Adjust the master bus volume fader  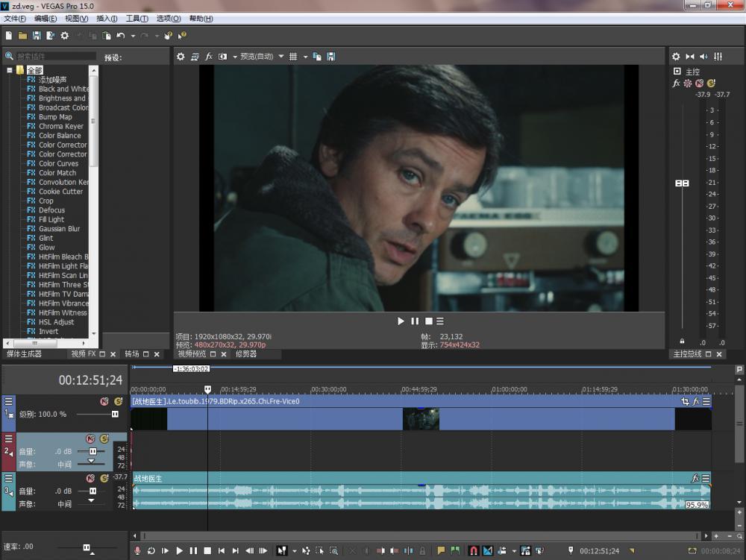point(683,183)
